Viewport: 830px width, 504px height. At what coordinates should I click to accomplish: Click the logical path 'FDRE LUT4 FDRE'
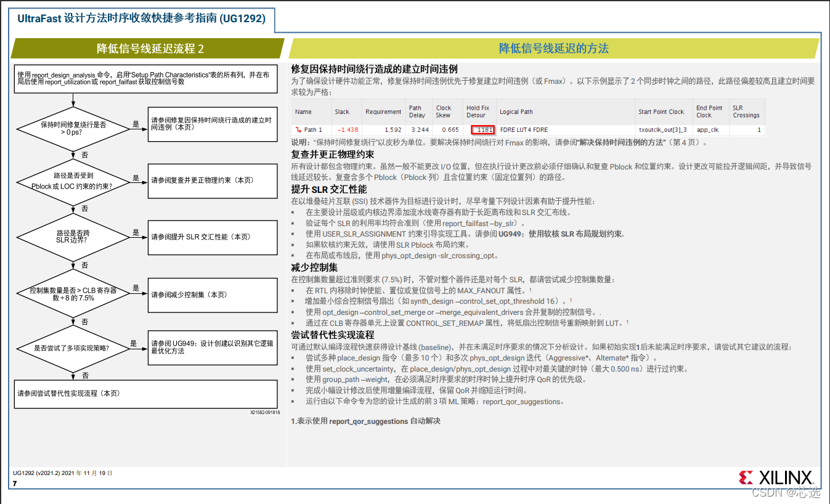(524, 130)
